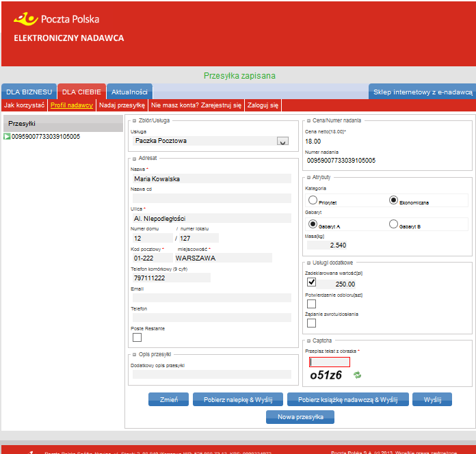Viewport: 476px width, 454px height.
Task: Open the Profil nadawcy menu link
Action: point(72,105)
